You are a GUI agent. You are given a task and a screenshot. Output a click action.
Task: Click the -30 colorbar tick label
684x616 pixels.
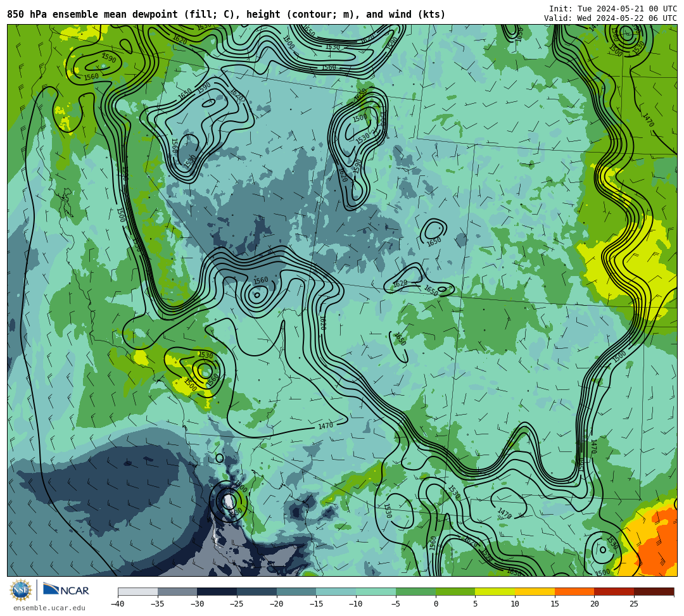[x=197, y=604]
